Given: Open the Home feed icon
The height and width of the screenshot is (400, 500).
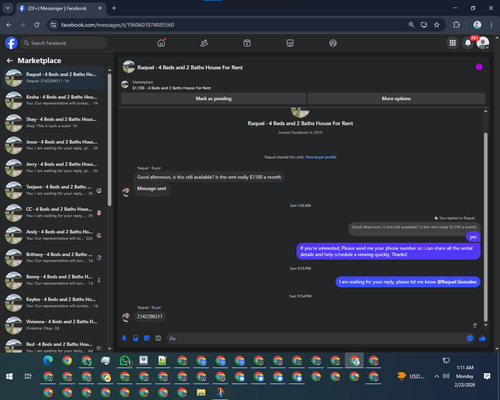Looking at the screenshot, I should 161,43.
